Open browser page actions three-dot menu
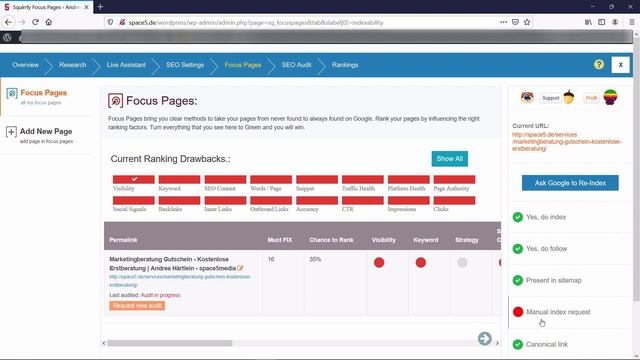The width and height of the screenshot is (640, 360). [x=503, y=22]
